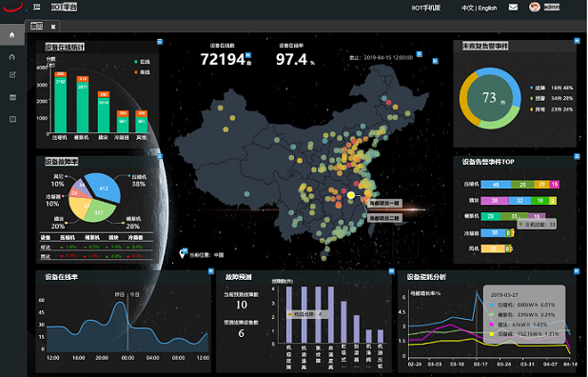Open menu icon of 设备故障率 panel

coord(160,156)
